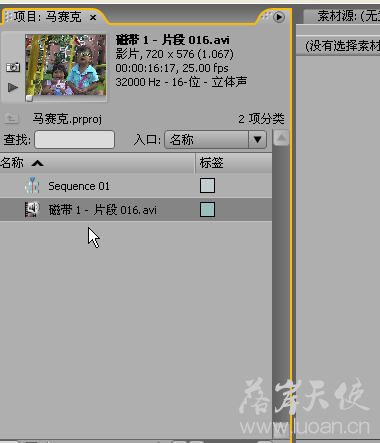Click the thumbnail scrub slider handle
Screen dimensions: 380x443
point(29,98)
